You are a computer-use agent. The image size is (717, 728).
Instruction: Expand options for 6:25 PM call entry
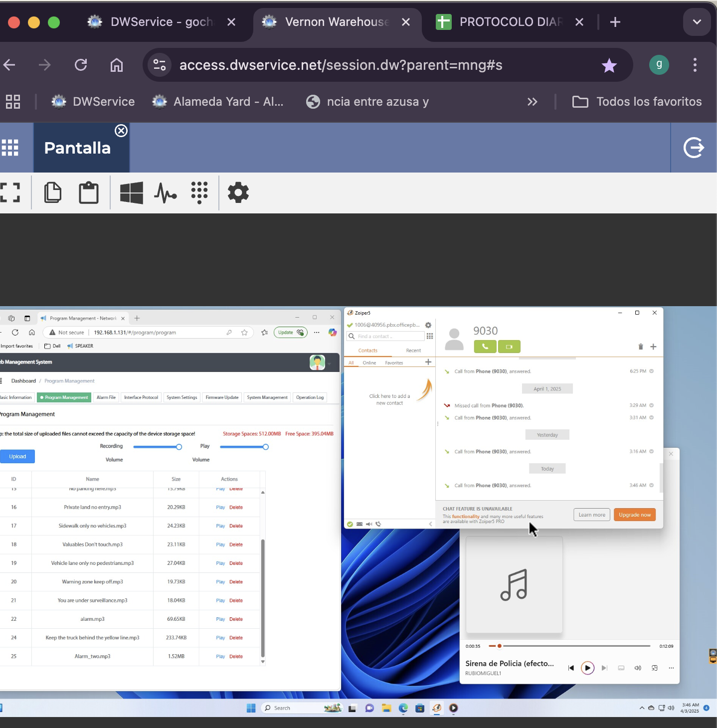(651, 371)
